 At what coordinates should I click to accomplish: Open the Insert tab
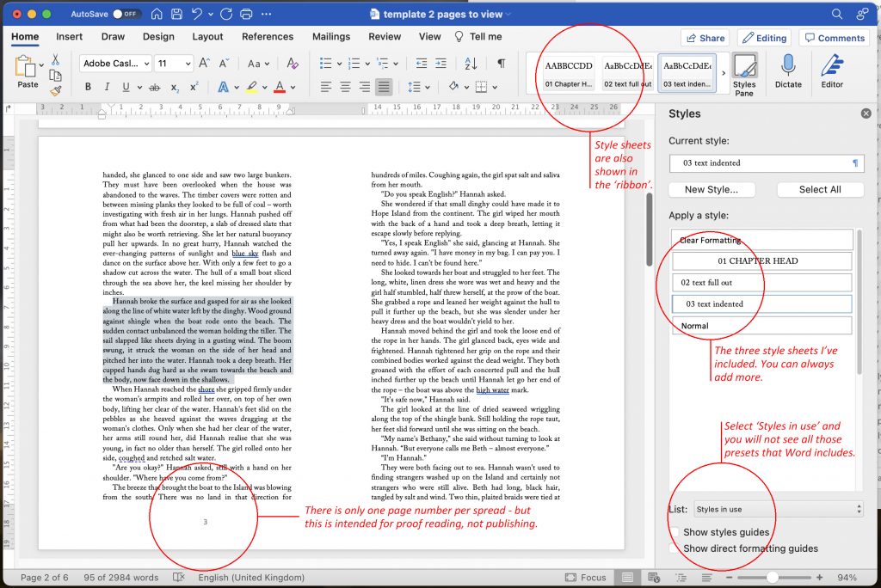coord(69,36)
